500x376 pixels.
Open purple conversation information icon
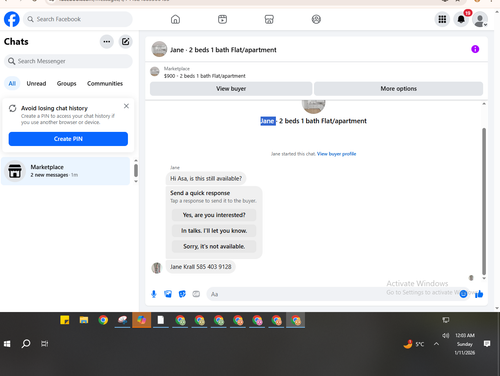coord(475,49)
